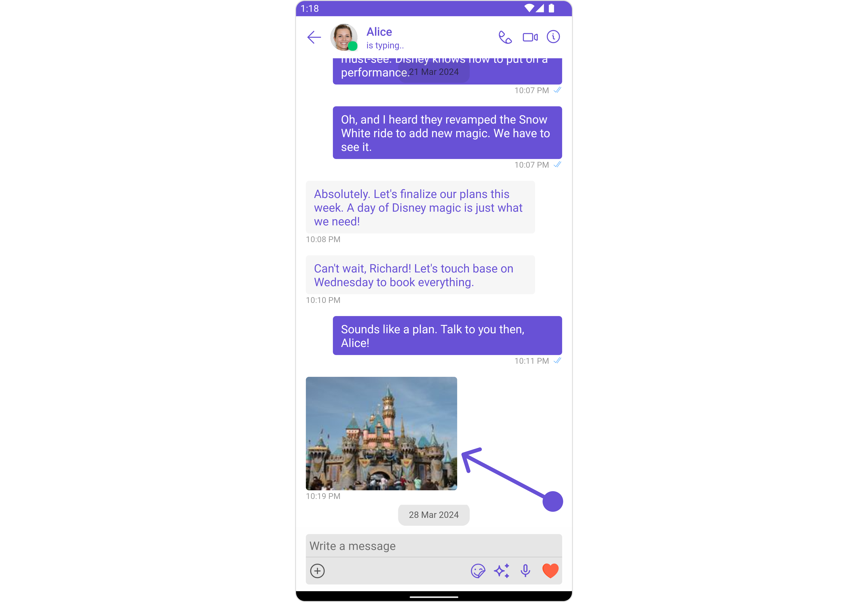Open the Disneyland castle image
This screenshot has width=868, height=602.
tap(381, 433)
